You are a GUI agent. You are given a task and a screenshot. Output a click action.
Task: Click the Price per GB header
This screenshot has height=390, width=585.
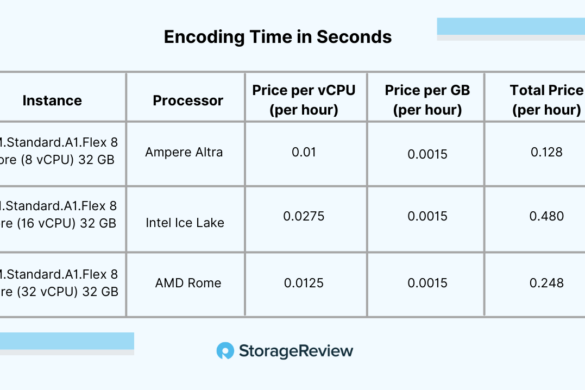pos(427,100)
